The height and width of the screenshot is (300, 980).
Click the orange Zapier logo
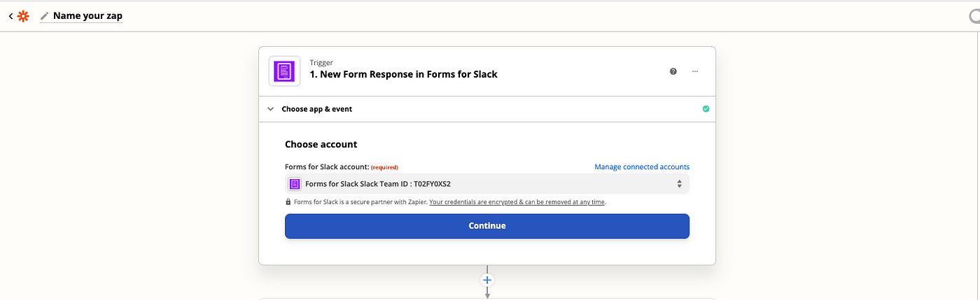[24, 16]
